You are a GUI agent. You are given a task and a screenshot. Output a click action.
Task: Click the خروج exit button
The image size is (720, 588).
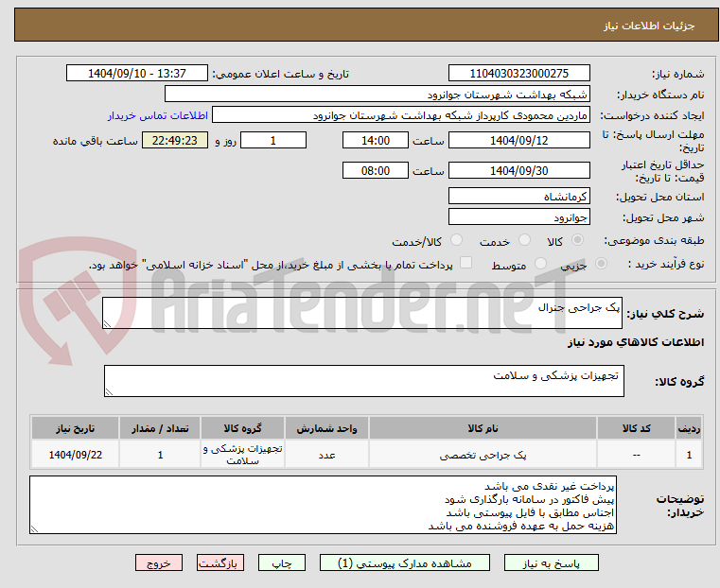click(159, 562)
